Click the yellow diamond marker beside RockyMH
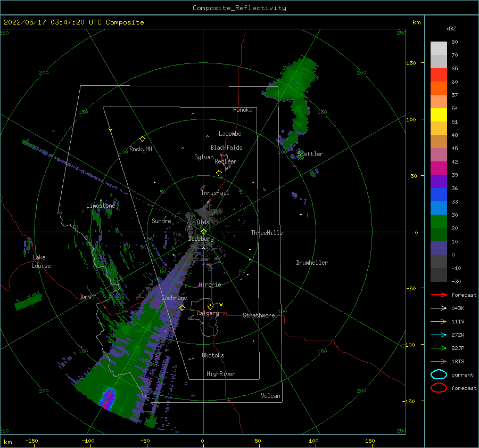Image resolution: width=479 pixels, height=448 pixels. pos(142,139)
